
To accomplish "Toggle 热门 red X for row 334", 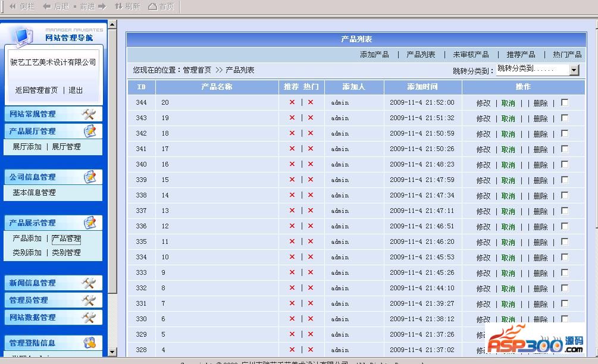I will 311,257.
